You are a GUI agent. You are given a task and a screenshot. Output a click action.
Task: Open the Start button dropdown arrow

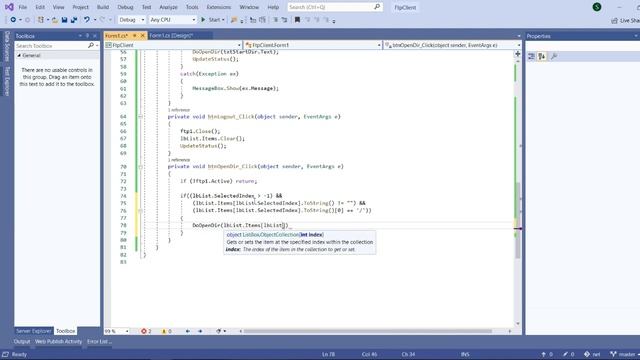coord(223,20)
